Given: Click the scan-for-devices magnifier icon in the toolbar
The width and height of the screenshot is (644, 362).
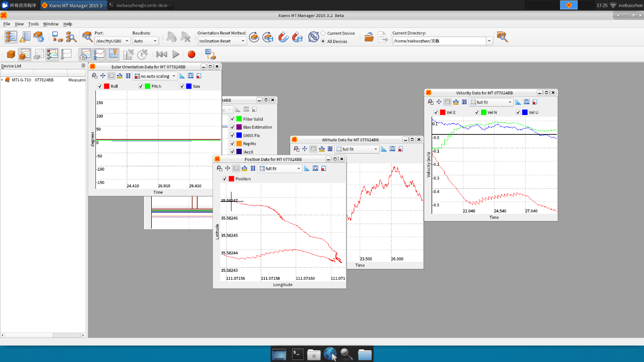Looking at the screenshot, I should pos(71,37).
